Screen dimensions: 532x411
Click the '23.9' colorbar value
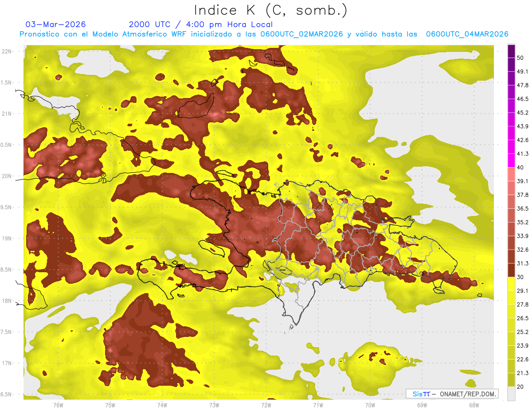(523, 346)
